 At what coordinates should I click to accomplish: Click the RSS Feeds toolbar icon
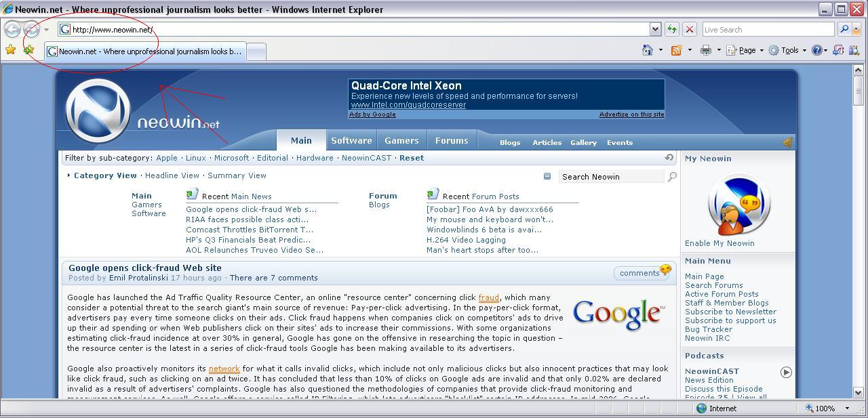pos(676,50)
